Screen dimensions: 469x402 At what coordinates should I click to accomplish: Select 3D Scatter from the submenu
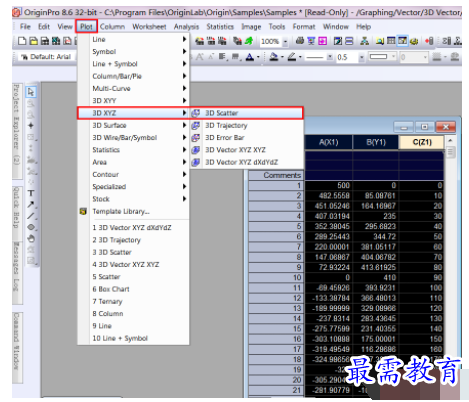click(x=247, y=113)
